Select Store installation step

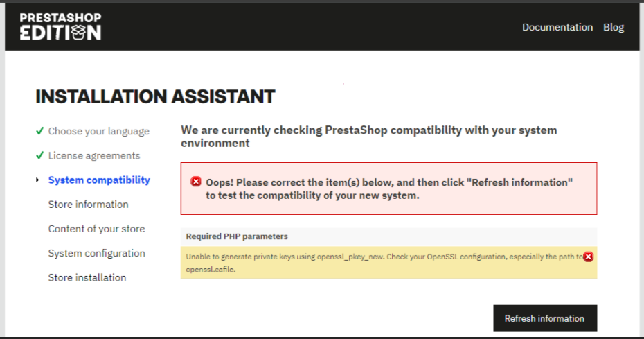pyautogui.click(x=87, y=277)
